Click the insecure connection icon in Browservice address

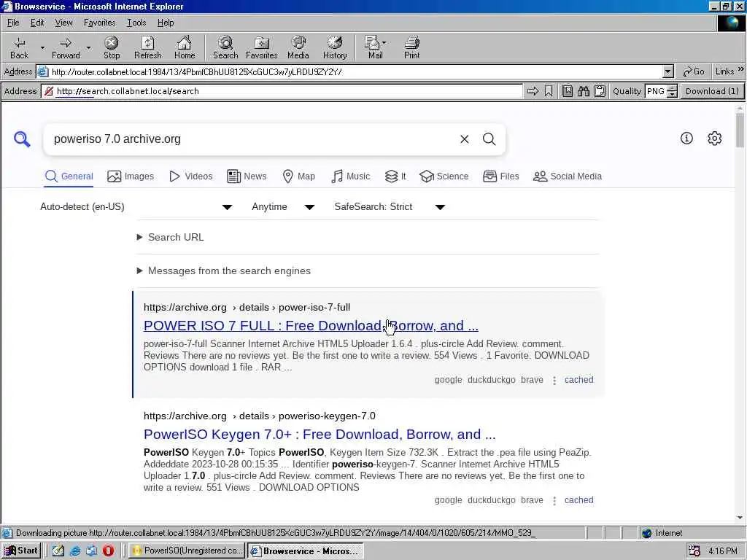pos(49,91)
